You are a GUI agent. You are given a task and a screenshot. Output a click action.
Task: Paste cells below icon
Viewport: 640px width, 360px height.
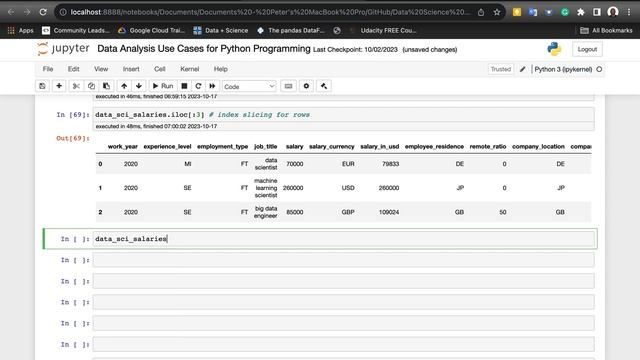click(107, 86)
